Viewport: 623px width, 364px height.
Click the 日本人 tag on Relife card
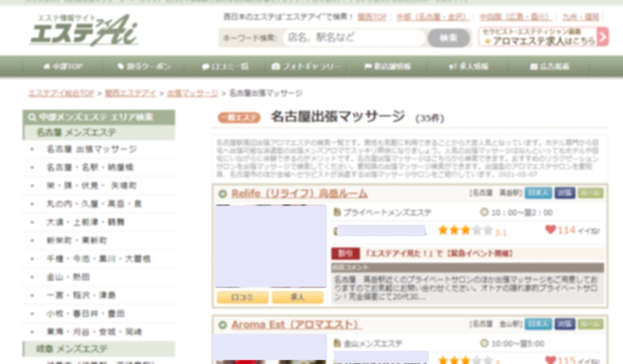(x=538, y=193)
